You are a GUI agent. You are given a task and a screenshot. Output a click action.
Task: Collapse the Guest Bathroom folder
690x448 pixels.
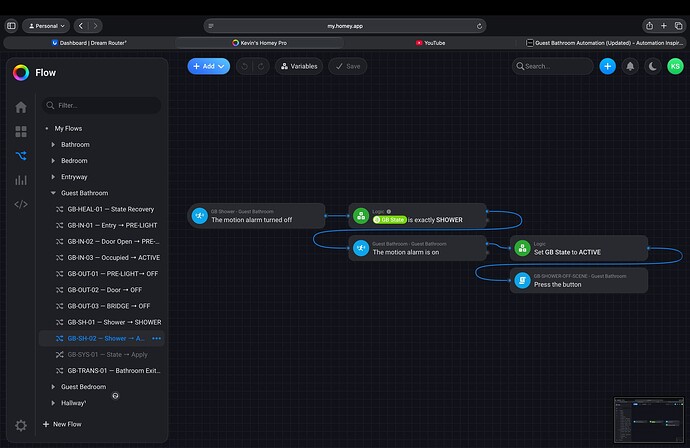coord(53,193)
